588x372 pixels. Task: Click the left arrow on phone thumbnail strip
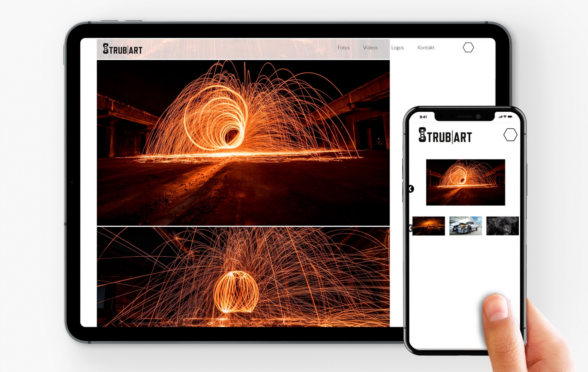tap(410, 228)
